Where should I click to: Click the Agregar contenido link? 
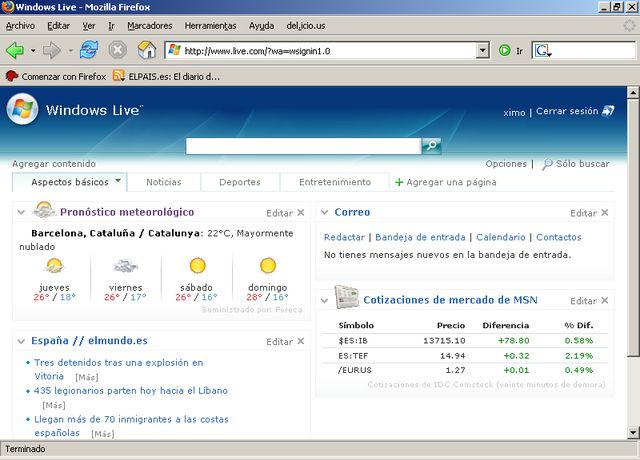(54, 164)
